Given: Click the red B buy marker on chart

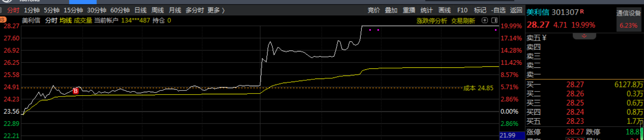Looking at the screenshot, I should pyautogui.click(x=76, y=91).
